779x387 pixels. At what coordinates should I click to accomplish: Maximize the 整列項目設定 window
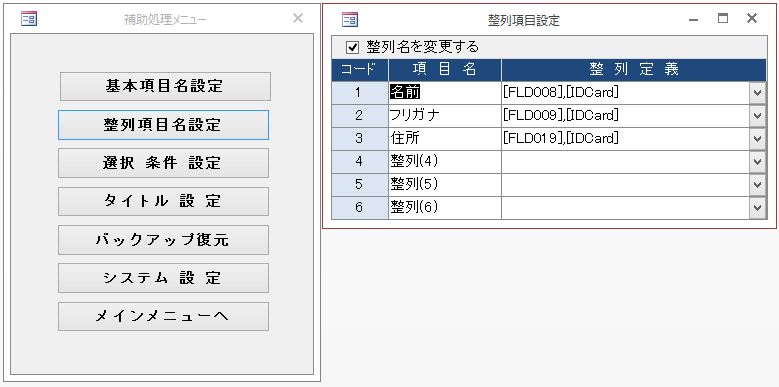[x=723, y=19]
